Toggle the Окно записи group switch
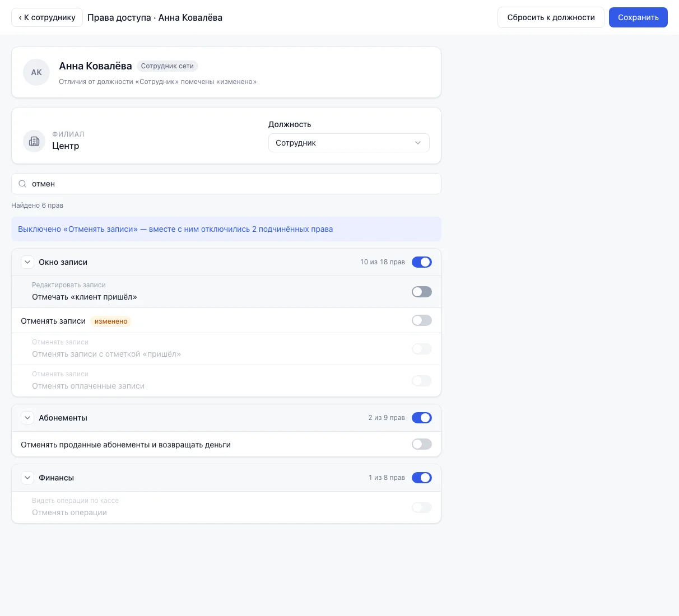 pos(422,262)
